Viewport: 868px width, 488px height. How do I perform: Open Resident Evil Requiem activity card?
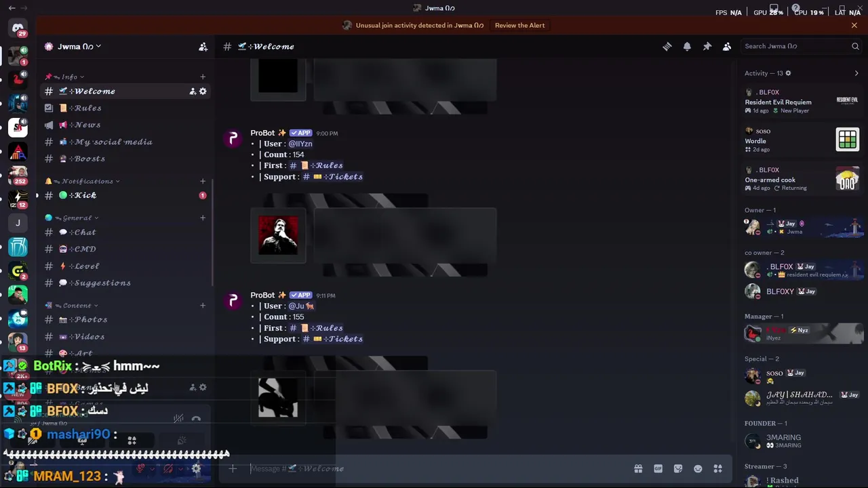(x=802, y=102)
